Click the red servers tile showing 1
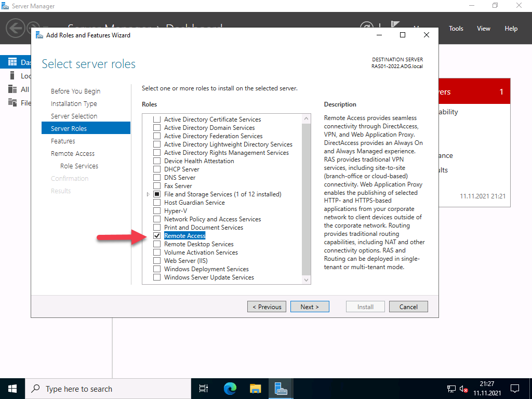This screenshot has height=399, width=532. 474,91
